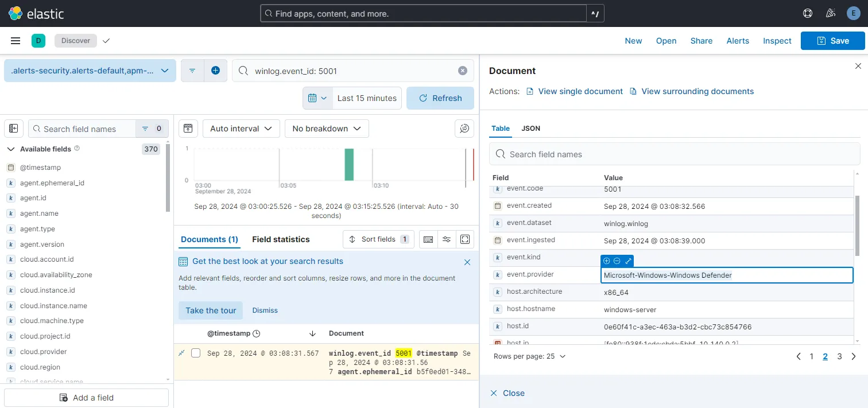
Task: Open the newsfeed icon in header
Action: [x=830, y=13]
